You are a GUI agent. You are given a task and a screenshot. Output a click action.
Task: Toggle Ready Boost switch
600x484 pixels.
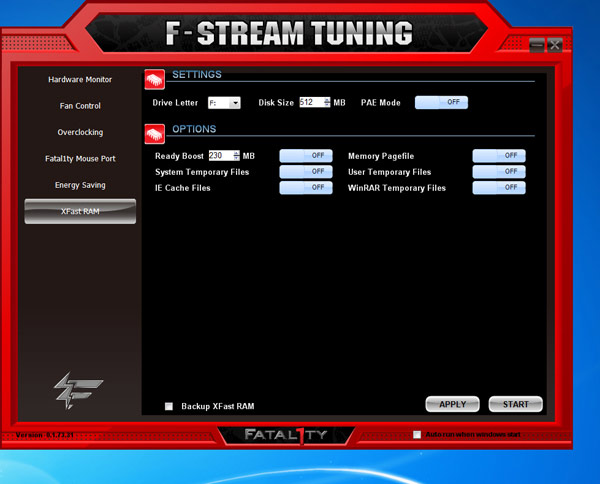(306, 156)
